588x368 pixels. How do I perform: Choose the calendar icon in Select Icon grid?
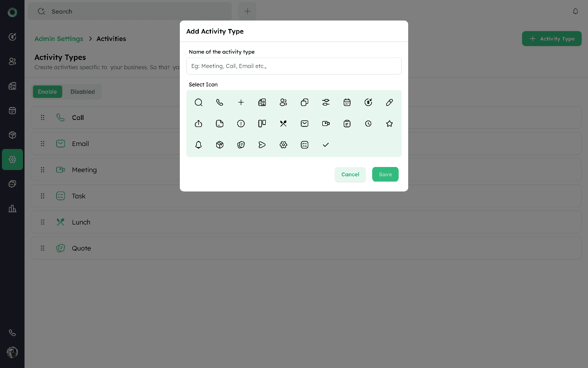tap(347, 102)
